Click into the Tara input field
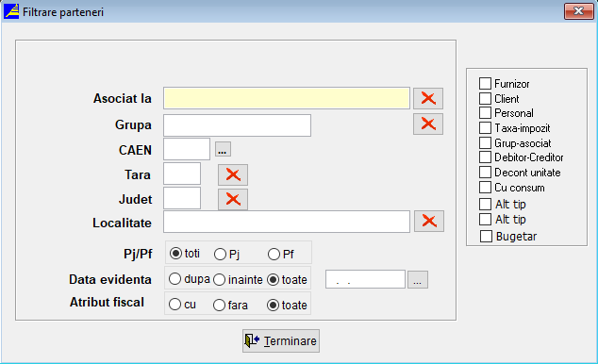Screen dimensions: 598x364 point(182,174)
